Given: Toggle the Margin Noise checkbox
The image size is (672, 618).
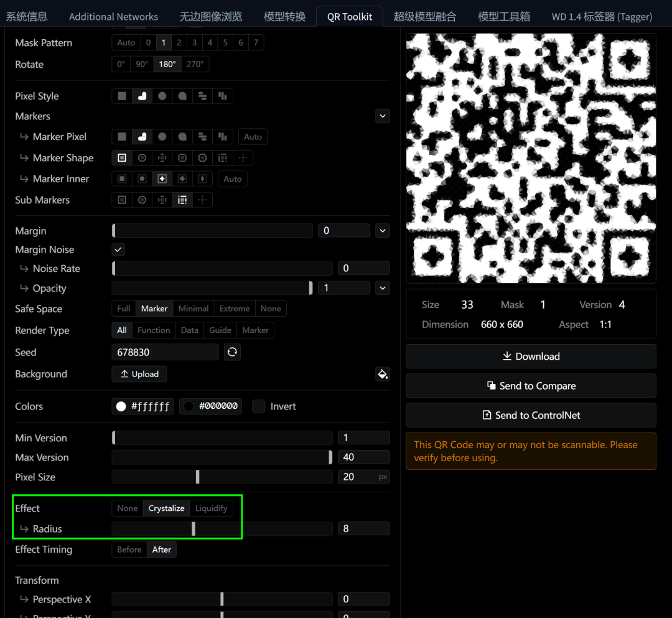Looking at the screenshot, I should [x=118, y=250].
